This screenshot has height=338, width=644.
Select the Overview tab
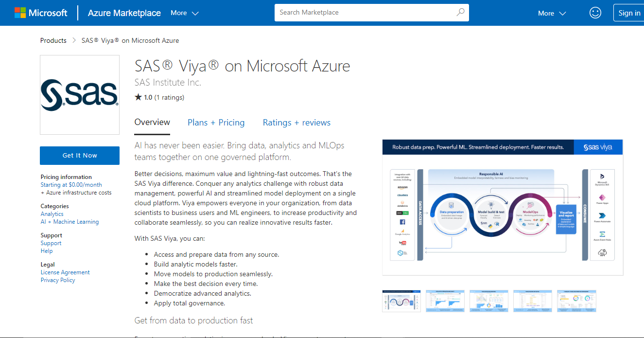click(152, 123)
